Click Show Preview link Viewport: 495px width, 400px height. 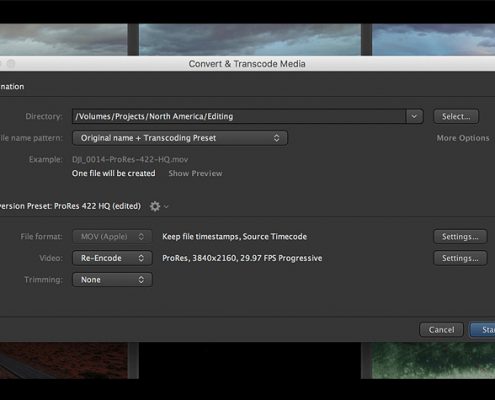pos(195,173)
